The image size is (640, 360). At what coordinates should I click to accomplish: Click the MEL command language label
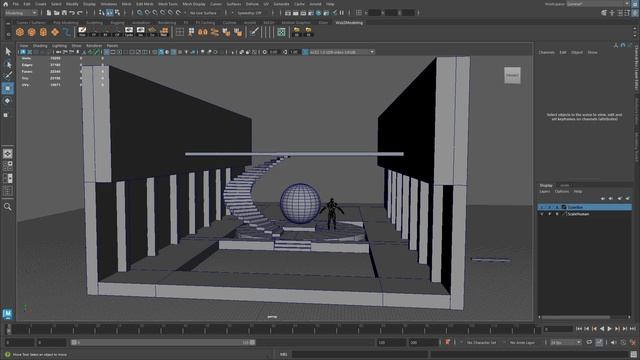[x=284, y=354]
